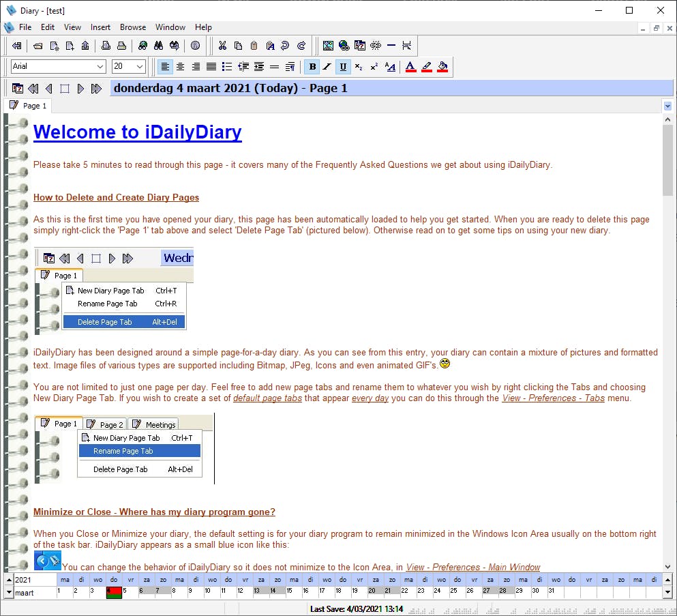The image size is (677, 616).
Task: Open print preview icon
Action: 106,45
